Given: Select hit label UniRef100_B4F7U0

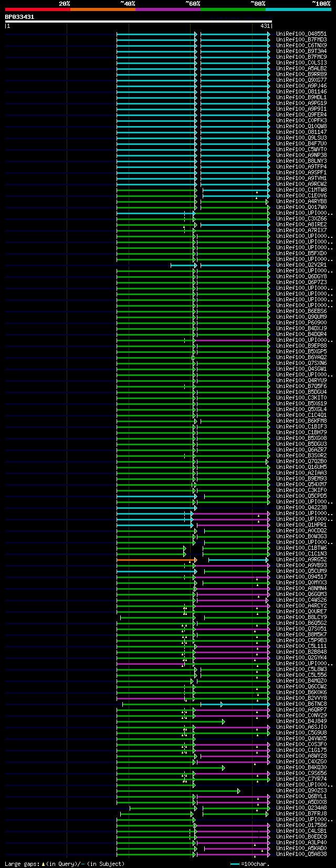Looking at the screenshot, I should tap(301, 144).
